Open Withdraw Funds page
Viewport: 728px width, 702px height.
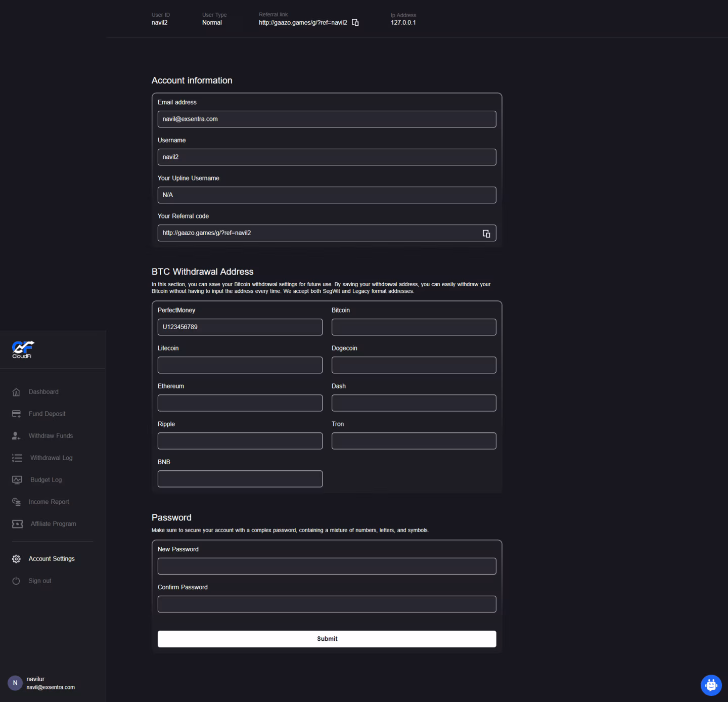pyautogui.click(x=51, y=436)
